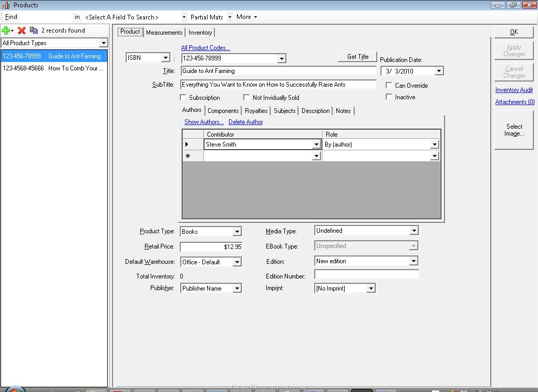Expand the empty new-row role dropdown

(x=434, y=156)
